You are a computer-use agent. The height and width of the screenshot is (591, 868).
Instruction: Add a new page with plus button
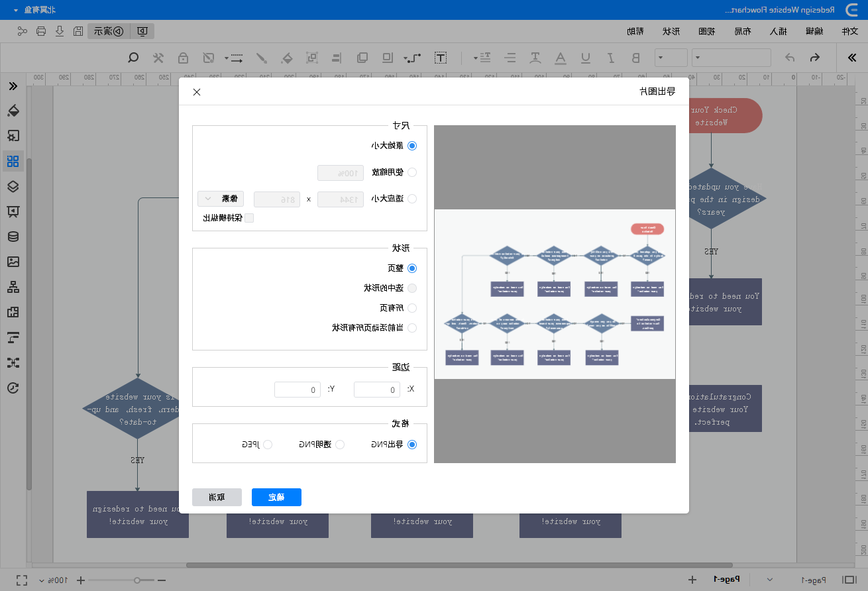coord(692,580)
